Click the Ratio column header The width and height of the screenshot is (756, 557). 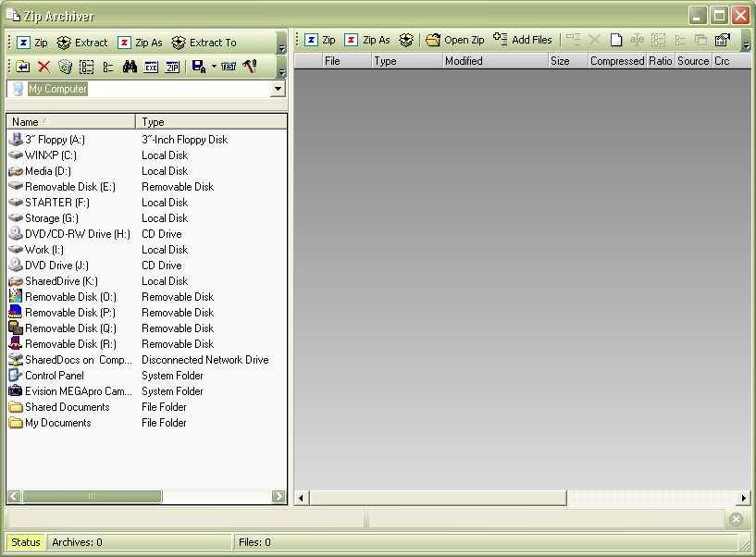tap(661, 61)
